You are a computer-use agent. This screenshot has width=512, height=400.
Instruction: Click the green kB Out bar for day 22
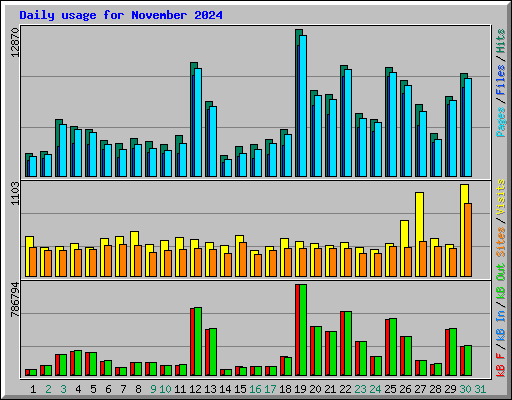(x=348, y=344)
